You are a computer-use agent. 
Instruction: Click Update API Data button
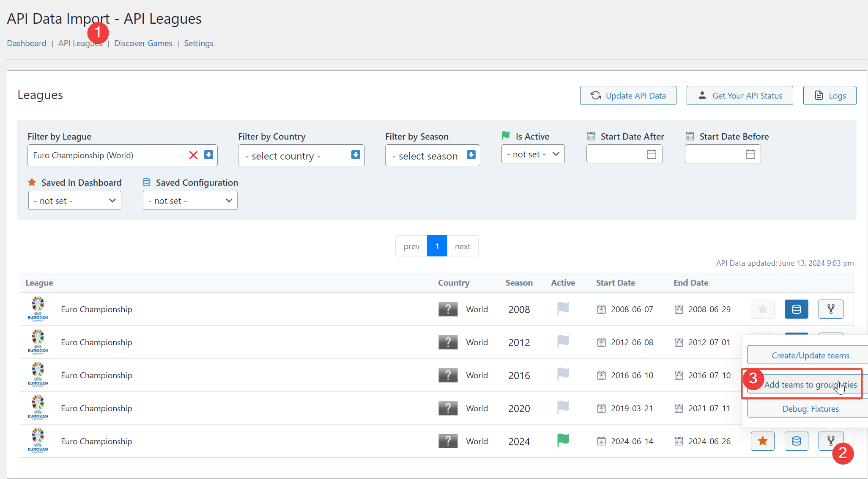[x=628, y=96]
